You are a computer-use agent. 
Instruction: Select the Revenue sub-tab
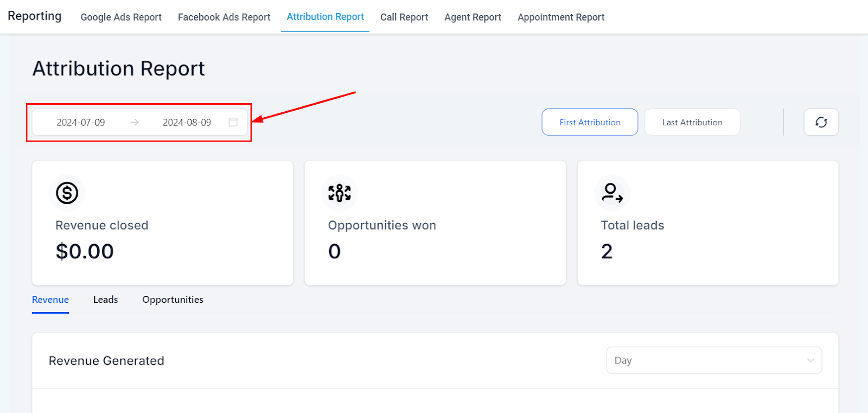click(50, 300)
